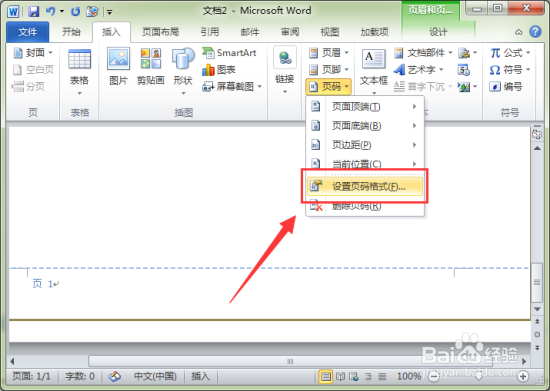
Task: Open the Word application icon menu
Action: (13, 12)
